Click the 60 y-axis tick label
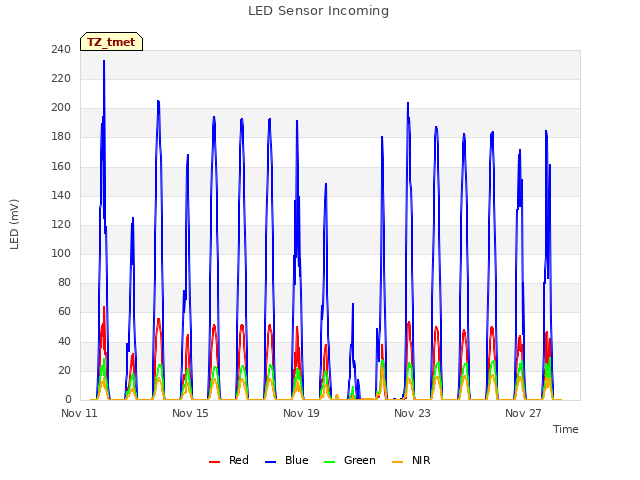Image resolution: width=640 pixels, height=480 pixels. tap(64, 312)
